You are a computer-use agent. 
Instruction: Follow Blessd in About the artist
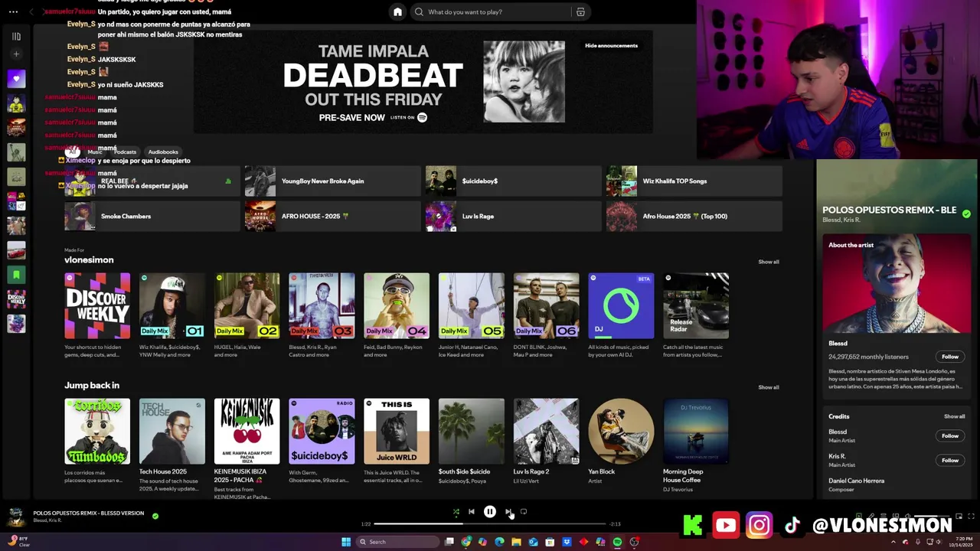(950, 357)
